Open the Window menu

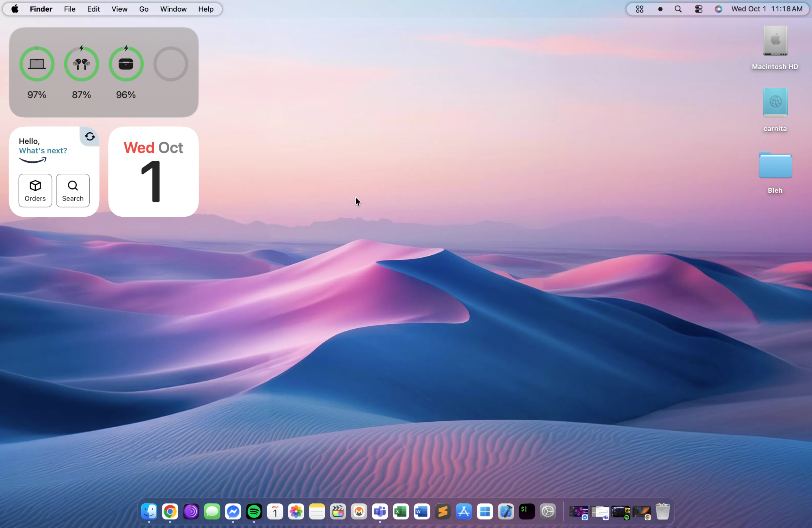[x=173, y=9]
